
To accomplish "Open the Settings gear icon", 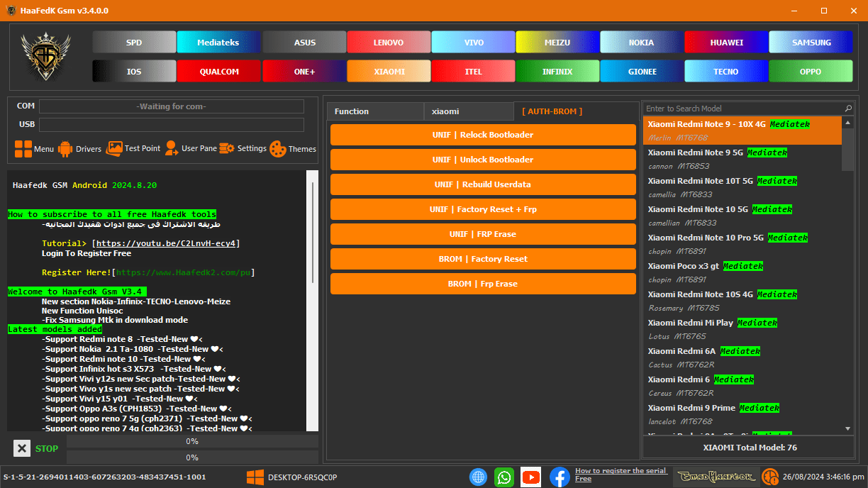I will pyautogui.click(x=227, y=148).
